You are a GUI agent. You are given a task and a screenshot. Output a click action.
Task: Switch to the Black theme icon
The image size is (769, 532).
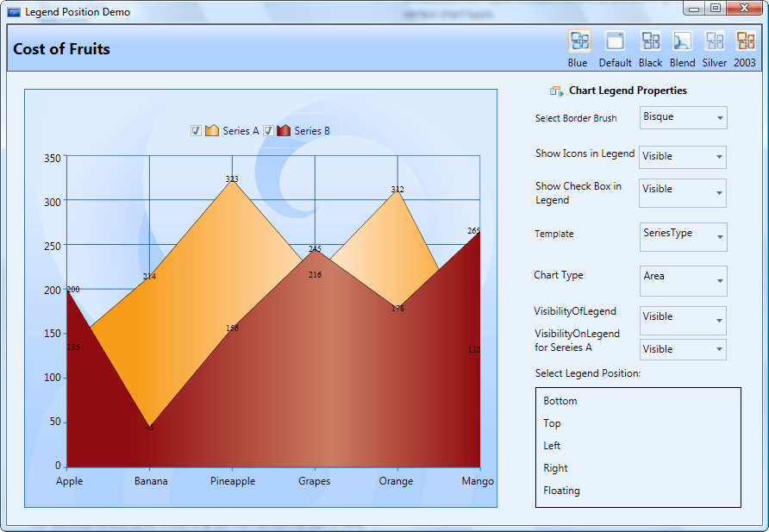pyautogui.click(x=651, y=41)
